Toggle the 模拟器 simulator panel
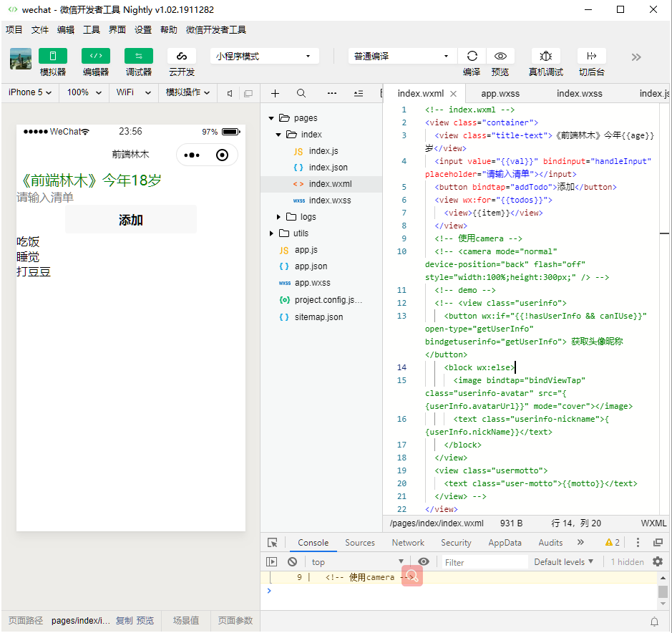This screenshot has height=633, width=672. (53, 57)
